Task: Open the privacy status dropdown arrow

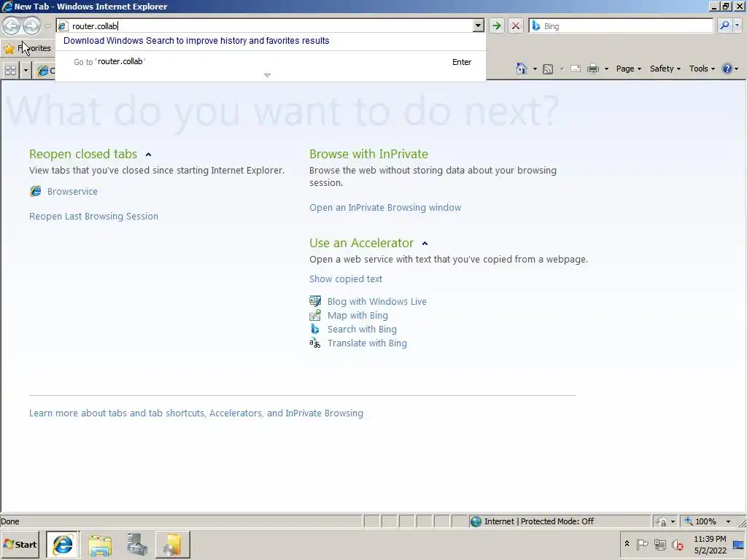Action: click(673, 521)
